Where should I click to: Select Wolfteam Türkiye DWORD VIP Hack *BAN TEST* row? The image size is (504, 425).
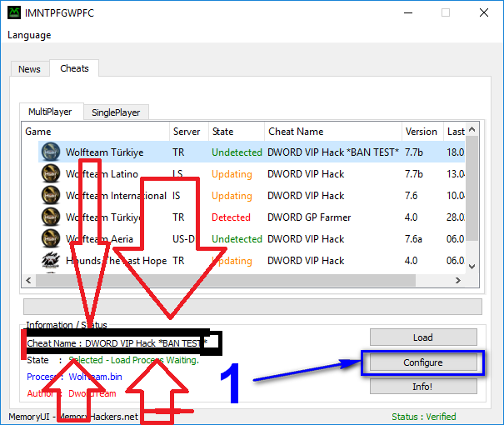(x=252, y=152)
